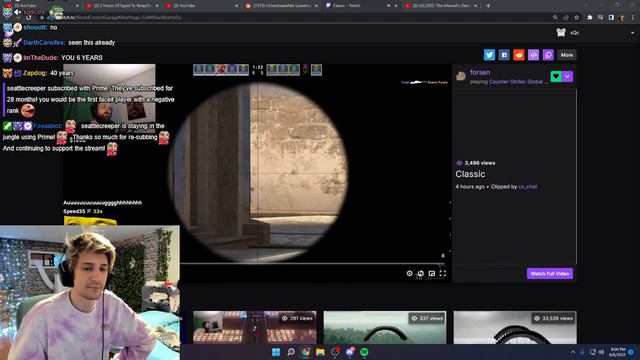Open browser extensions puzzle icon
The height and width of the screenshot is (360, 640).
point(589,18)
